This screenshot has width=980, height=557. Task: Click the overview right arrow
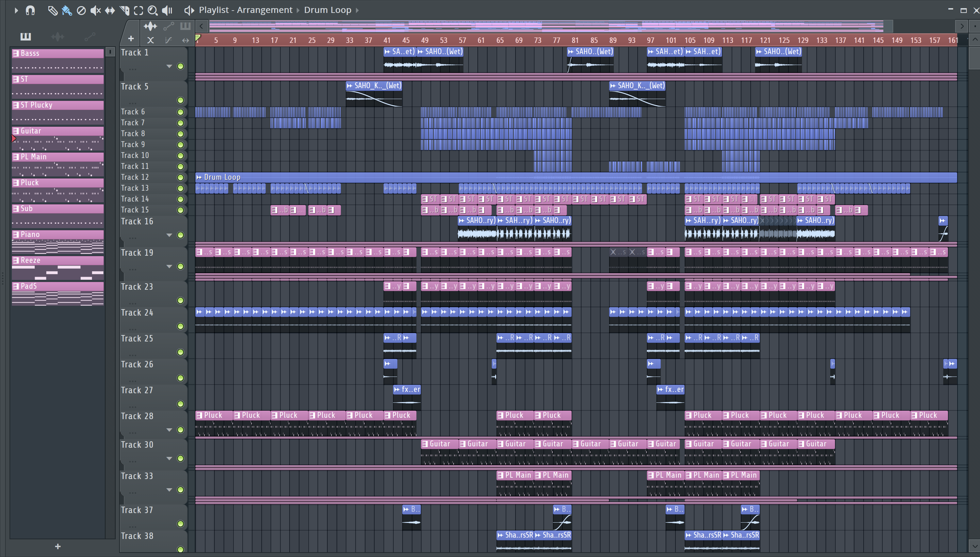click(x=962, y=27)
